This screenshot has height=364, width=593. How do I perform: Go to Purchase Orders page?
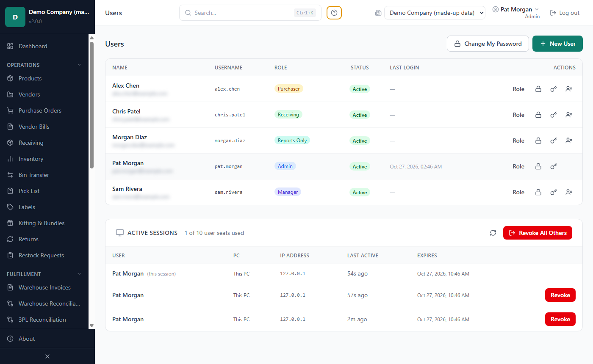point(44,110)
